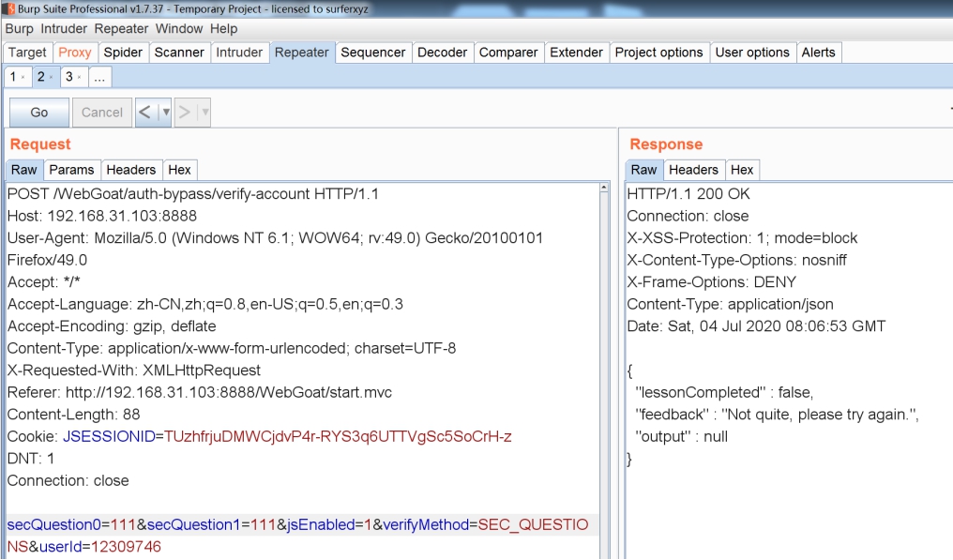Viewport: 953px width, 560px height.
Task: Open the Alerts tab
Action: (819, 53)
